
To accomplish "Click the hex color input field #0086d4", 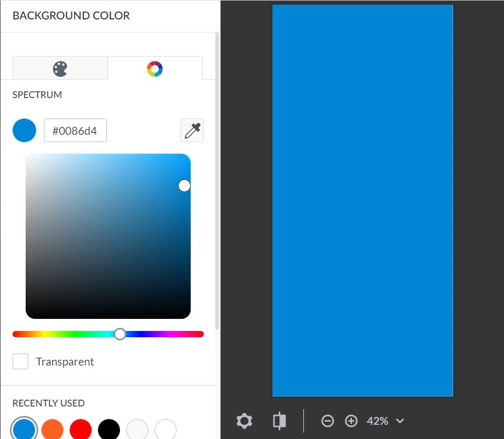I will point(75,131).
